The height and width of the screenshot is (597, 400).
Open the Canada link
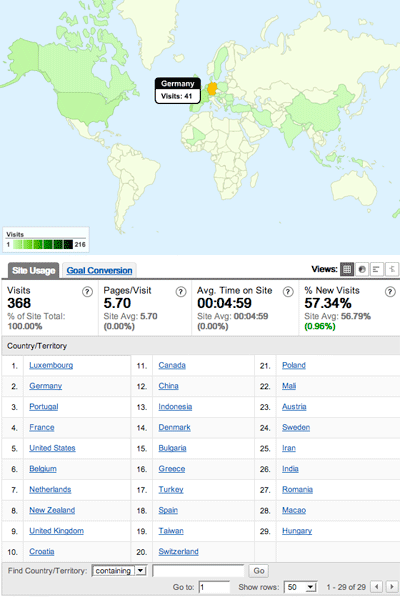172,365
